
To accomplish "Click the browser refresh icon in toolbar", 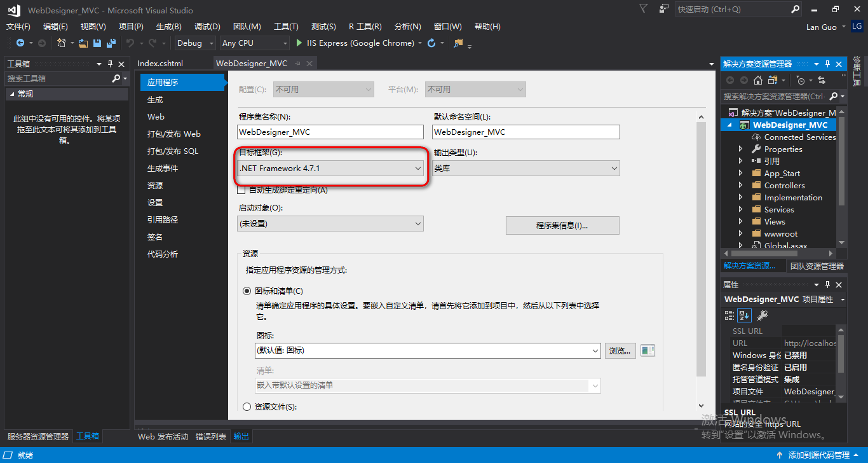I will point(431,43).
